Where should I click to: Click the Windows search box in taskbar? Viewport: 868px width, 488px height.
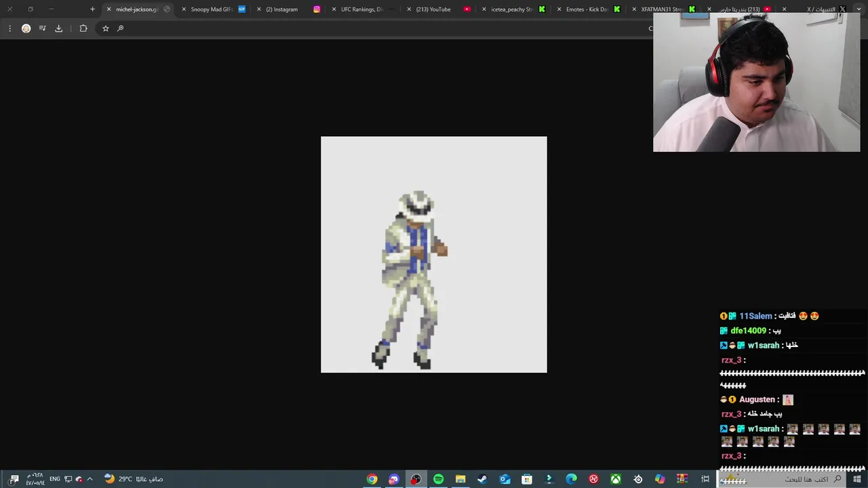click(782, 479)
